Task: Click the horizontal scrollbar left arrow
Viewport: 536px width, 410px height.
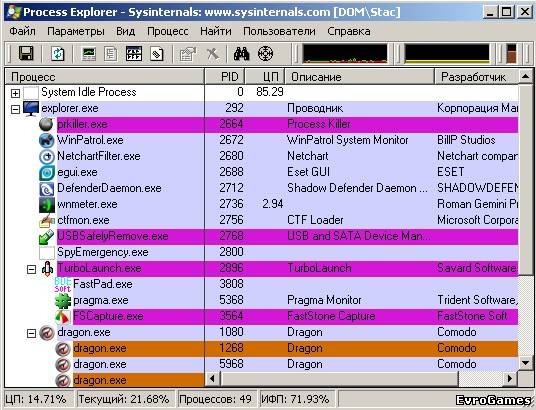Action: click(213, 379)
